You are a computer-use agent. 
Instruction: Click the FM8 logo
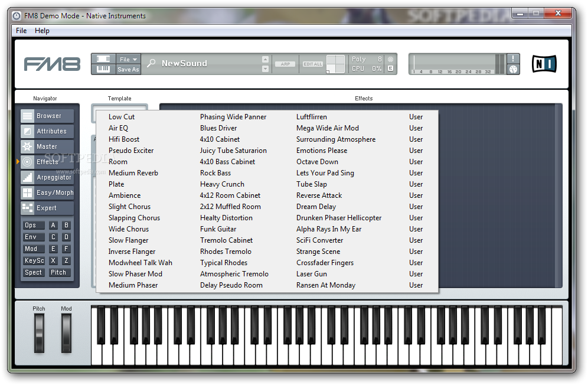click(x=52, y=64)
